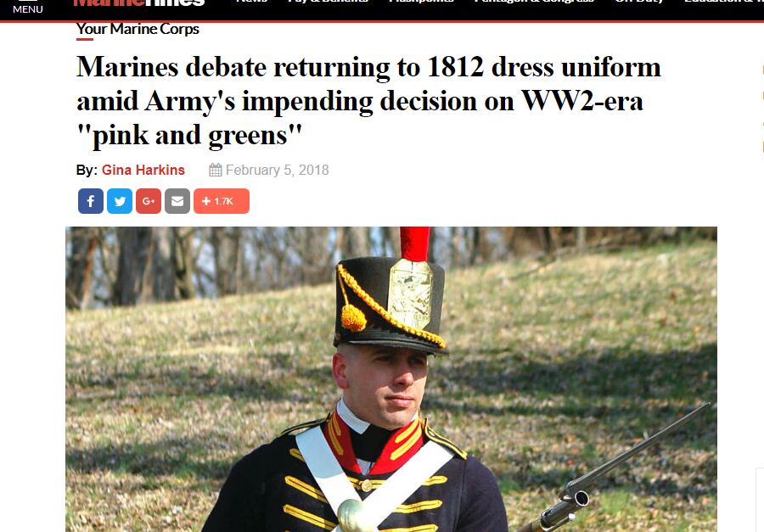Open the Off Duty nav item
764x532 pixels.
[639, 2]
